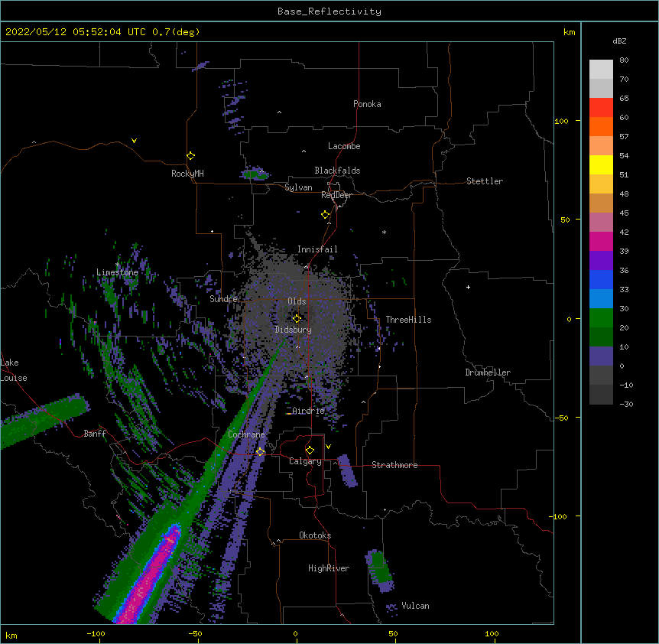
Task: Click the slate-violet swatch above 0 in legend
Action: coord(601,356)
